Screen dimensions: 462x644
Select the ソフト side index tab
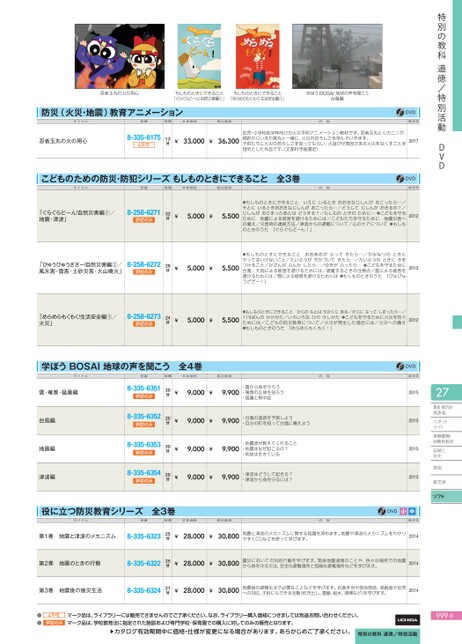click(446, 497)
